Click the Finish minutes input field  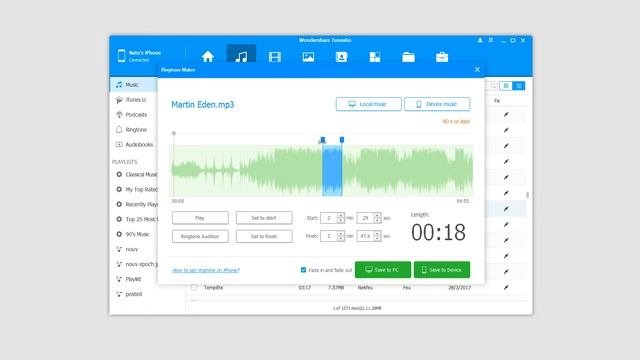point(329,236)
